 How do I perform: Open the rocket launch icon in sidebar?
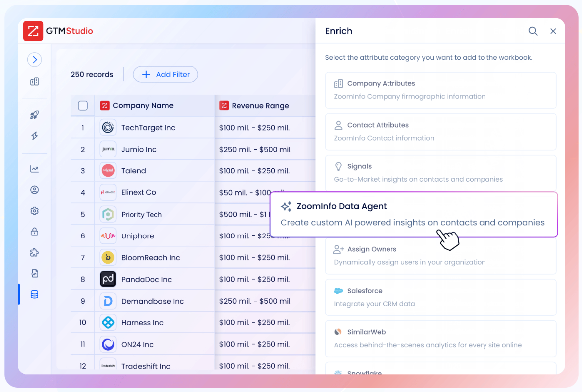point(34,115)
